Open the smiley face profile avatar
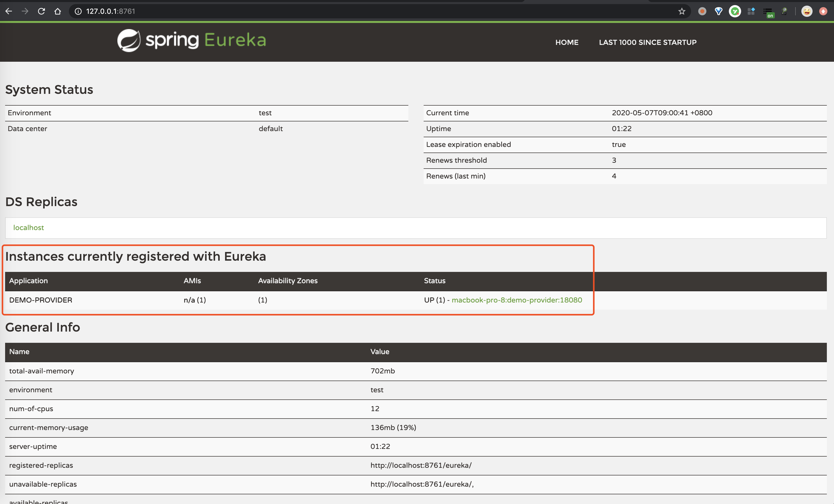The width and height of the screenshot is (834, 504). point(807,11)
